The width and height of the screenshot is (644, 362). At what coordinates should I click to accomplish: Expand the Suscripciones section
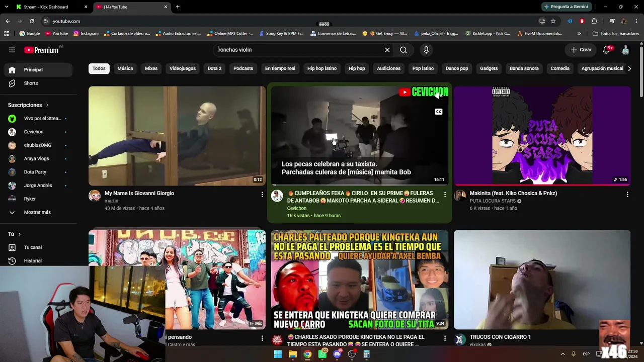coord(29,105)
